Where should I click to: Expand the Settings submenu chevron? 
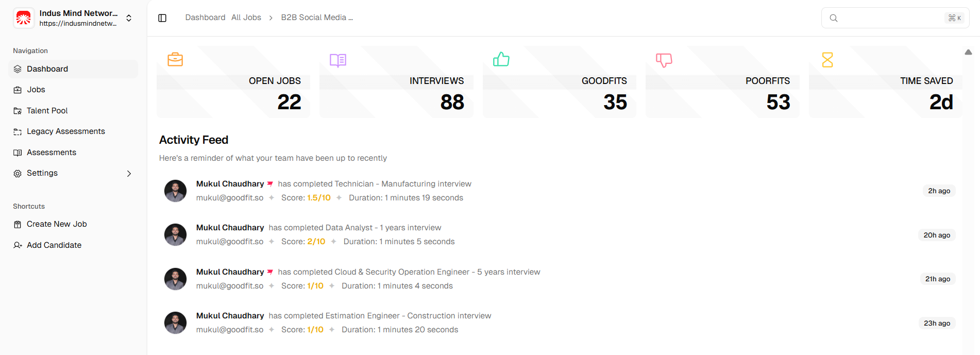click(129, 174)
